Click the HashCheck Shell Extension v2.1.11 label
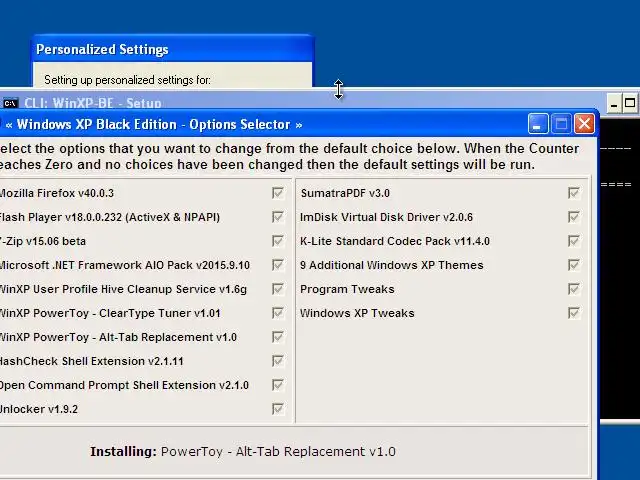 click(91, 361)
